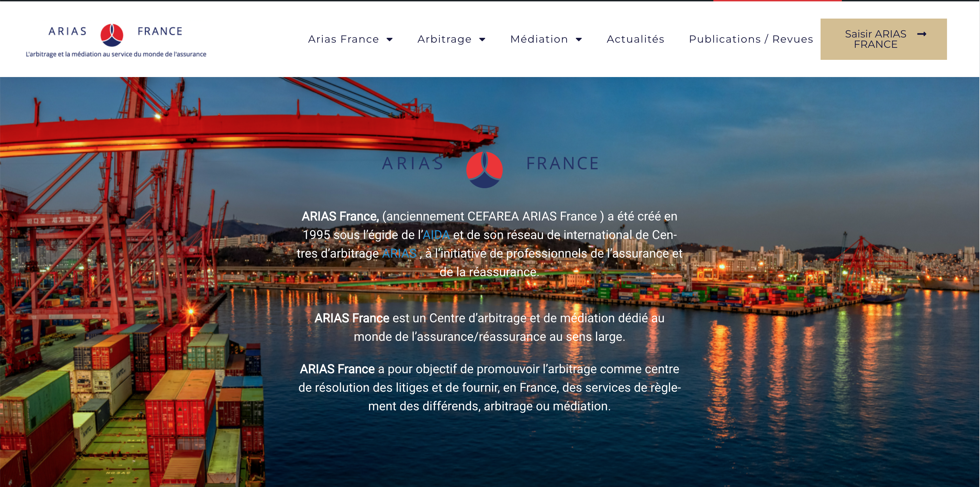Expand the Arias France dropdown arrow
This screenshot has width=980, height=487.
tap(390, 39)
